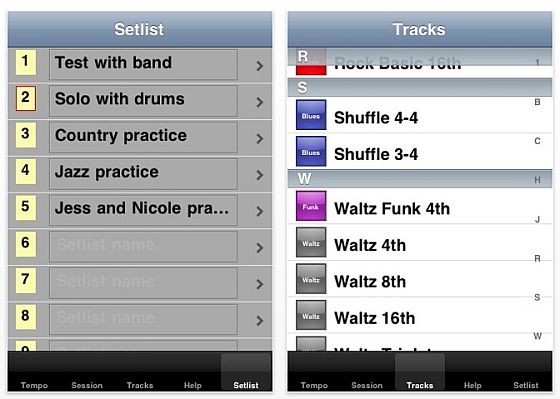The width and height of the screenshot is (560, 399).
Task: Jump to index letter W in the Tracks list
Action: (x=537, y=336)
